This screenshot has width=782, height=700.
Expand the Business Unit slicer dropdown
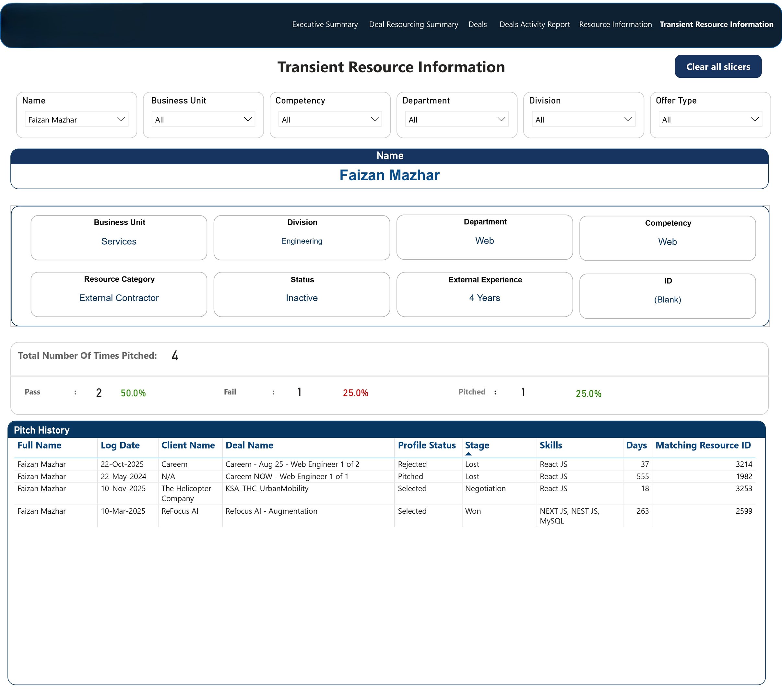[247, 119]
